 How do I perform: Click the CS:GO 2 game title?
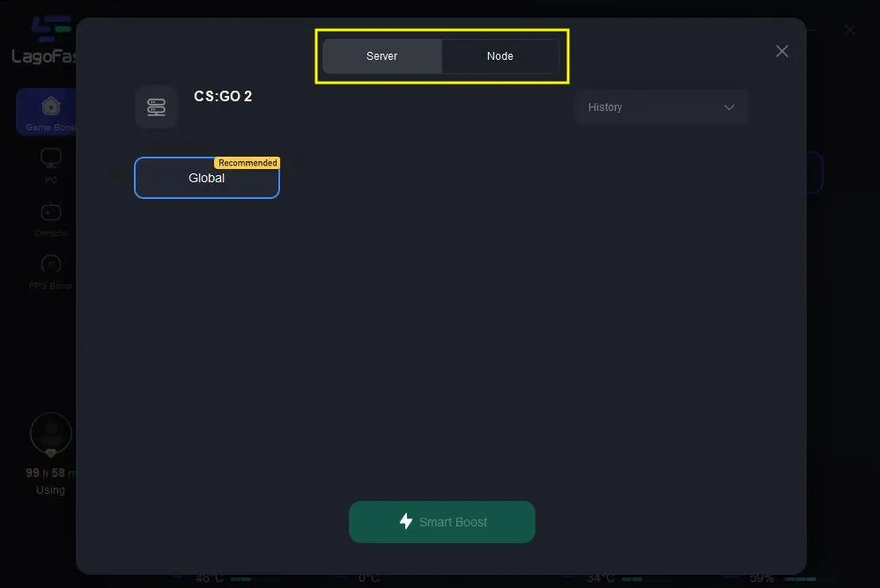[223, 97]
